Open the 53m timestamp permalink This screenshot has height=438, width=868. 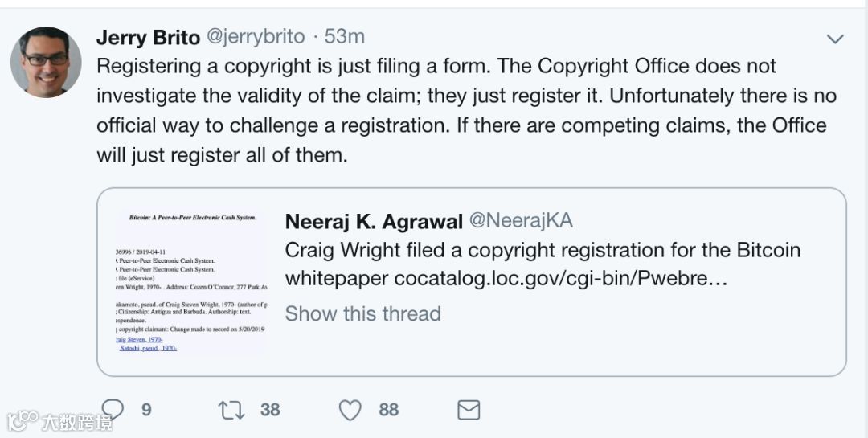point(345,37)
